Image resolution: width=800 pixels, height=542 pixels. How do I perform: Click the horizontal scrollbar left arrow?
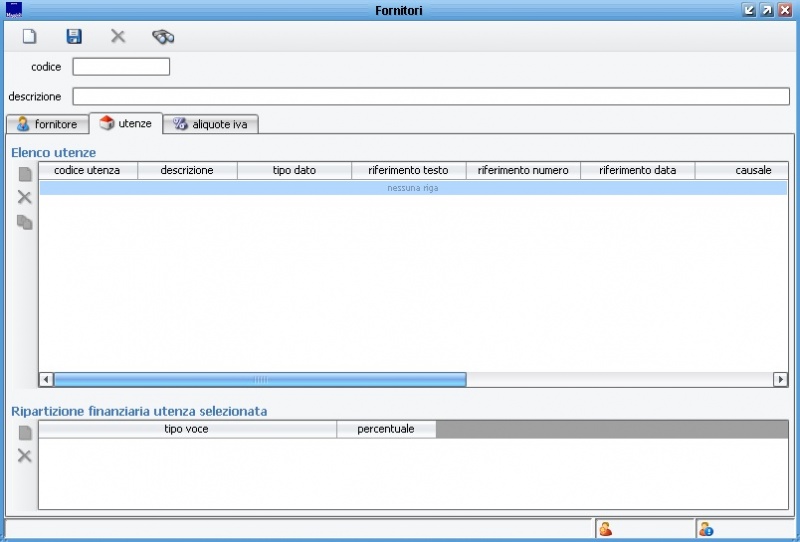coord(46,379)
